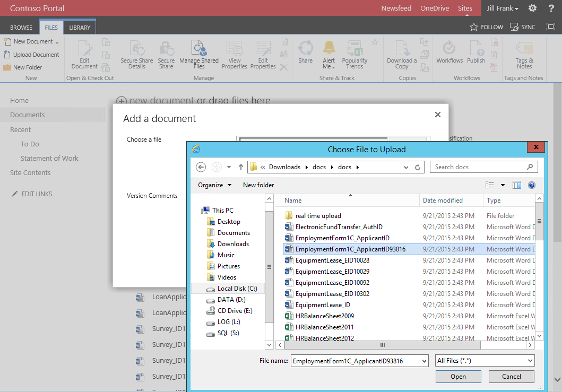Open the Jill Frank user menu
Viewport: 562px width, 392px height.
coord(503,8)
